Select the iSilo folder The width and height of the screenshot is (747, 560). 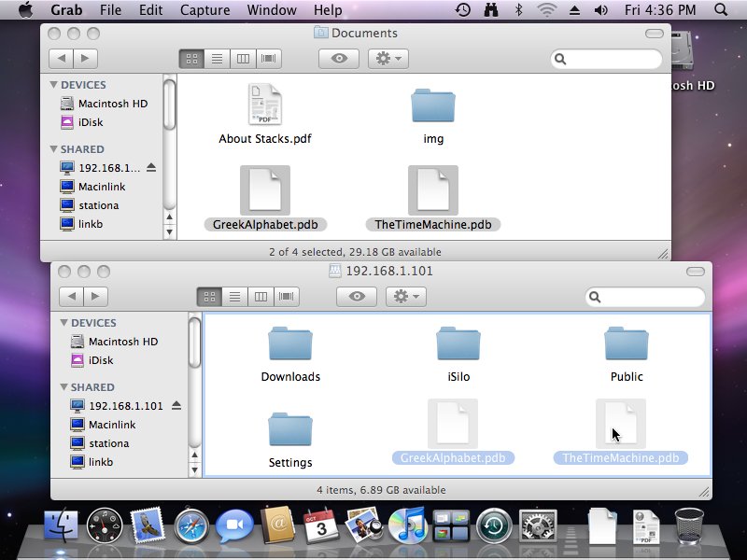coord(458,344)
